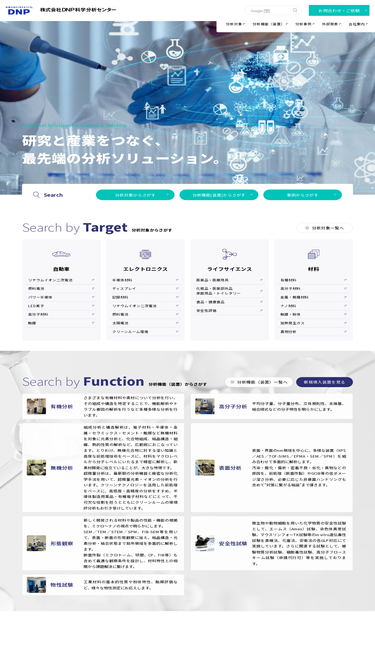The width and height of the screenshot is (375, 667).
Task: Open the 外部発表 navigation item
Action: (332, 24)
